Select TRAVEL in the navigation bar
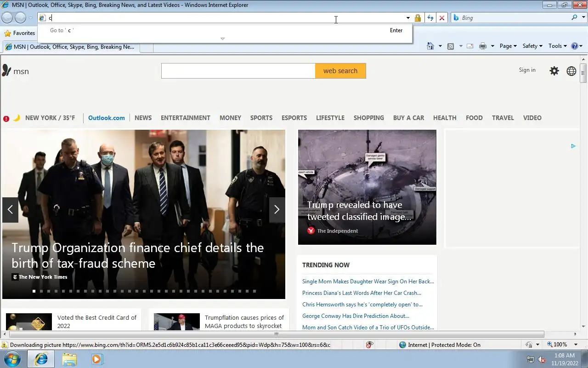 tap(503, 118)
